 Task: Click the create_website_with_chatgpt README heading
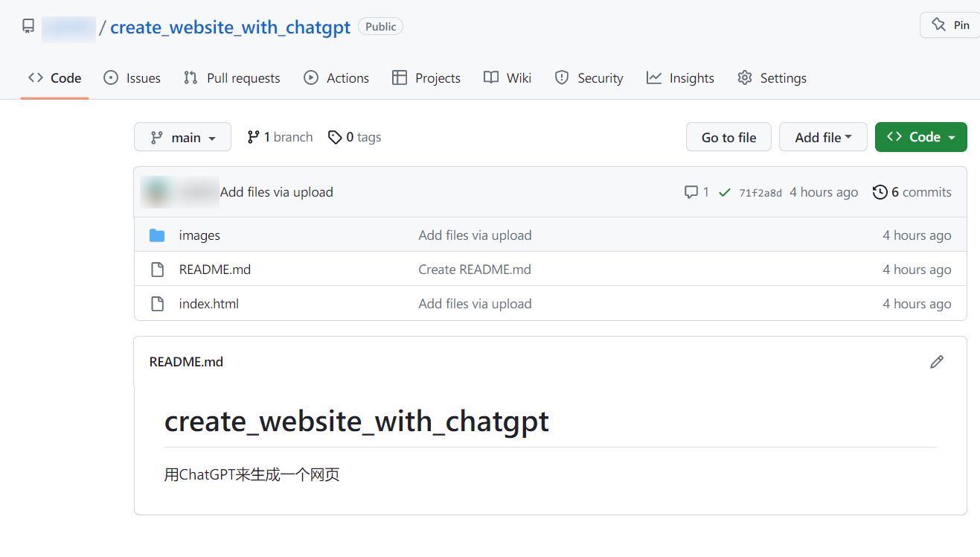click(x=356, y=421)
